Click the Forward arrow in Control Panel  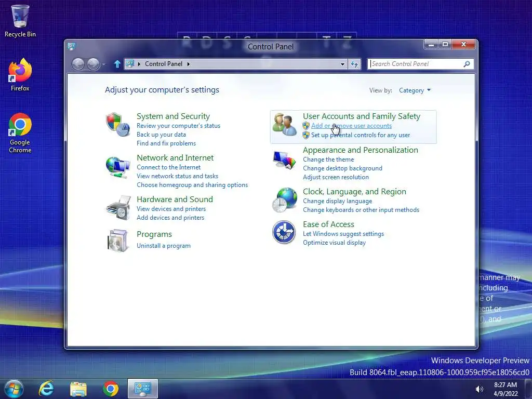click(94, 64)
